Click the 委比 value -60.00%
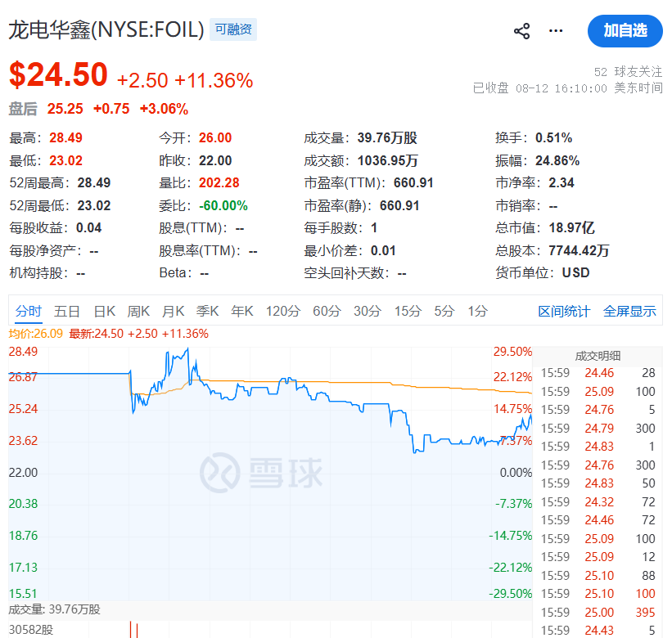672x638 pixels. pos(223,205)
